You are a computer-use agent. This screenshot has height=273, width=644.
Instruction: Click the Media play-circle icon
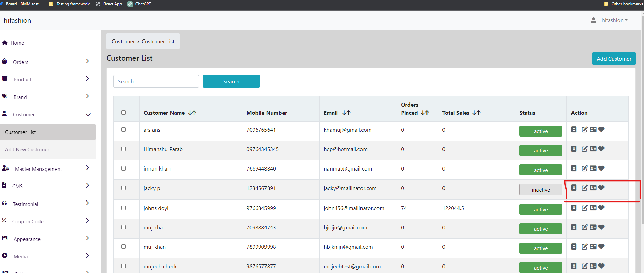point(5,255)
